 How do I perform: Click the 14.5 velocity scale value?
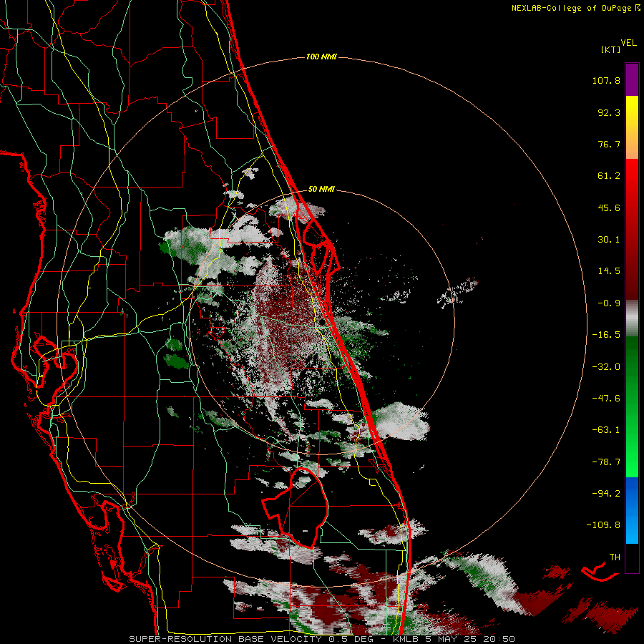[609, 271]
